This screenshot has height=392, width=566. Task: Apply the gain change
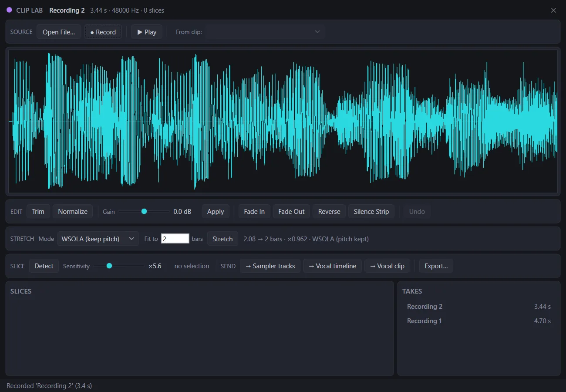(216, 211)
